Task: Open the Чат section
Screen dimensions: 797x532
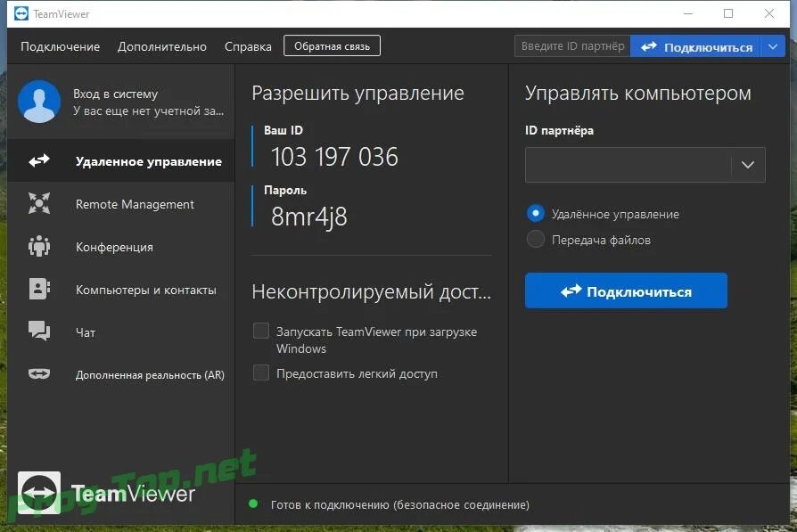Action: click(x=121, y=332)
